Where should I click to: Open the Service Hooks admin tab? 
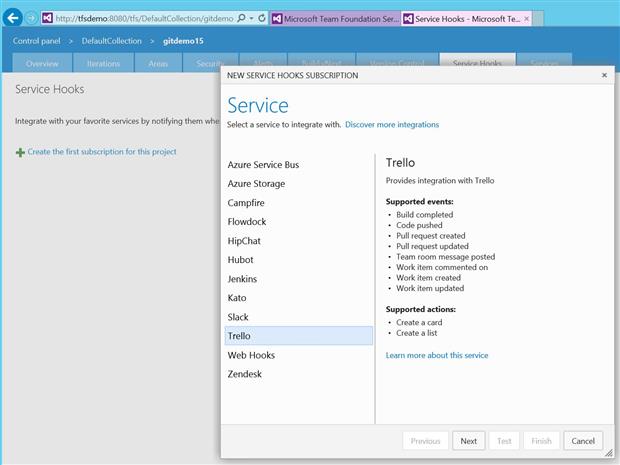477,60
